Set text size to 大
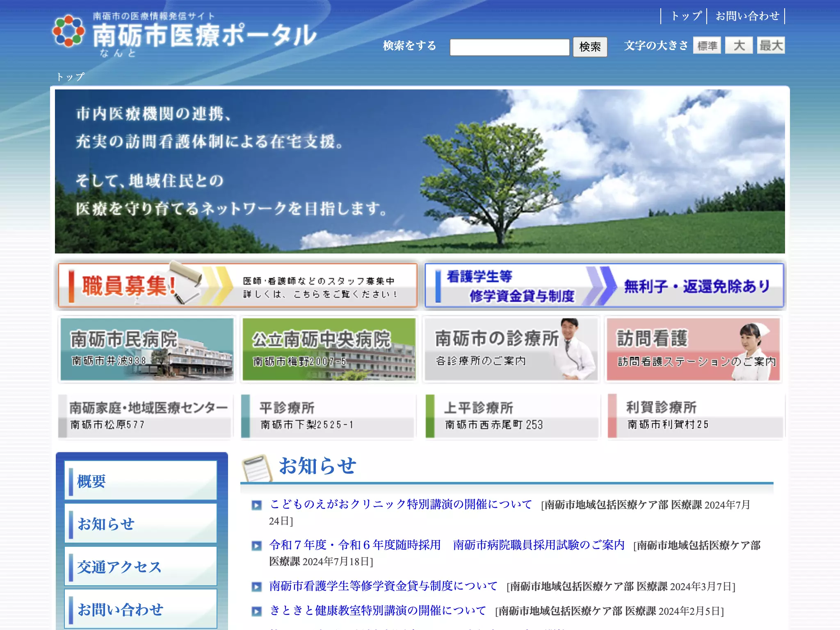 [x=739, y=45]
